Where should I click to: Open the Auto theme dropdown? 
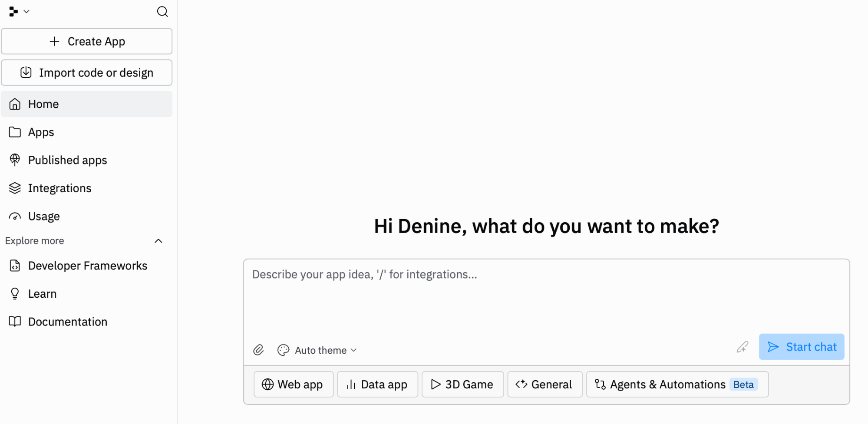click(318, 350)
